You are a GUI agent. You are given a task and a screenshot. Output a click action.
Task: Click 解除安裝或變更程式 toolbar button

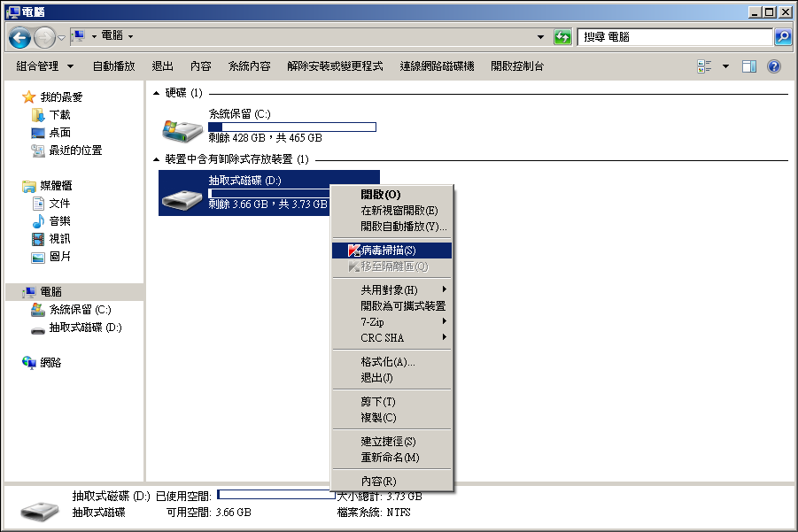pos(335,66)
